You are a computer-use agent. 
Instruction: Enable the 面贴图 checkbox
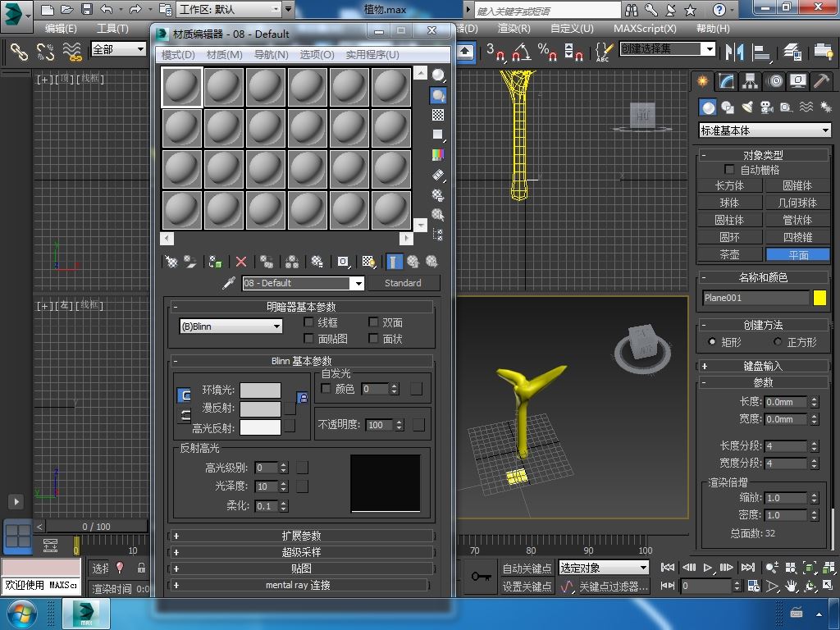308,339
